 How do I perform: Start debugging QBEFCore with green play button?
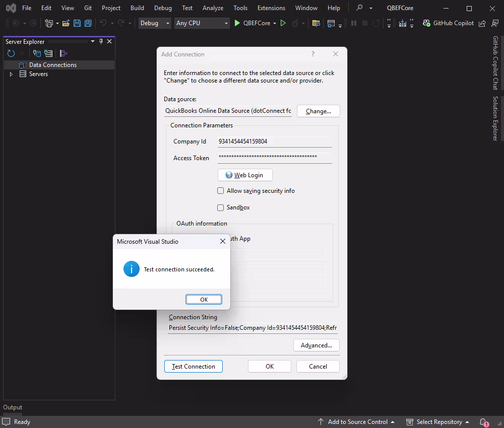[237, 23]
